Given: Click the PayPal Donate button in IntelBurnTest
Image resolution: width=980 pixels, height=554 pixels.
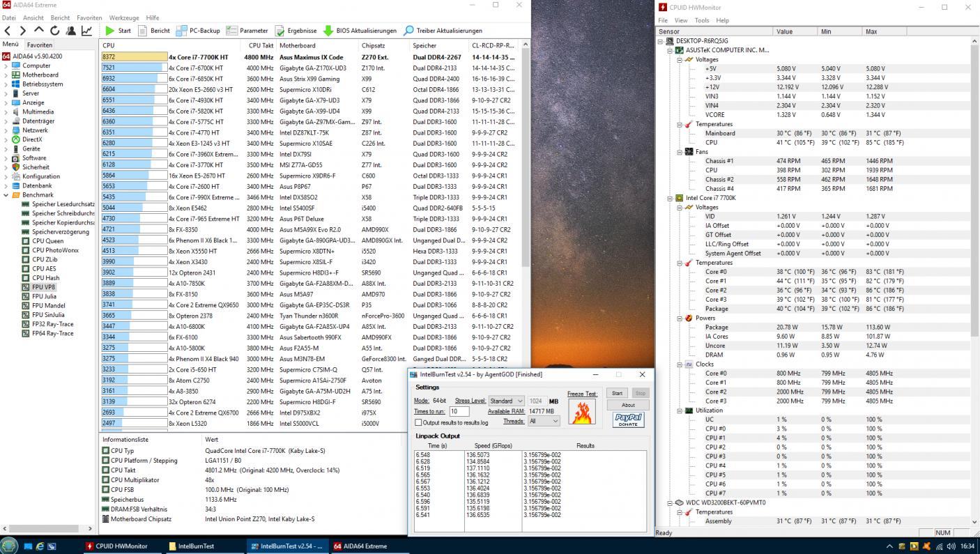Looking at the screenshot, I should coord(628,420).
